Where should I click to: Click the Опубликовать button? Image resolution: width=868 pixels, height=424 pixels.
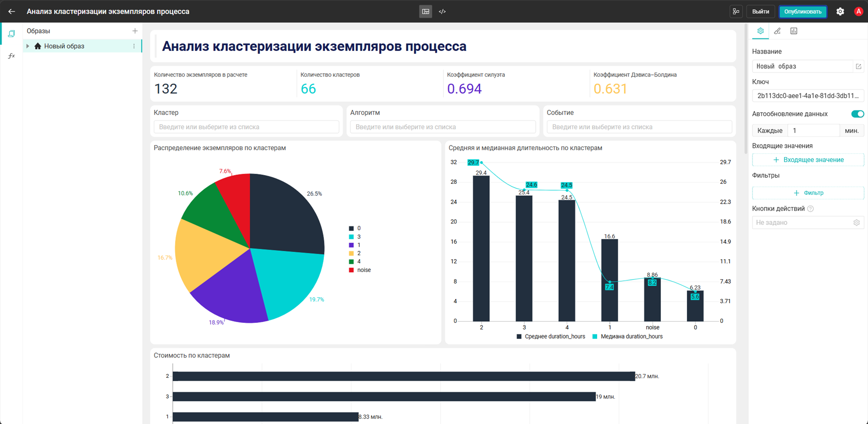(x=803, y=12)
